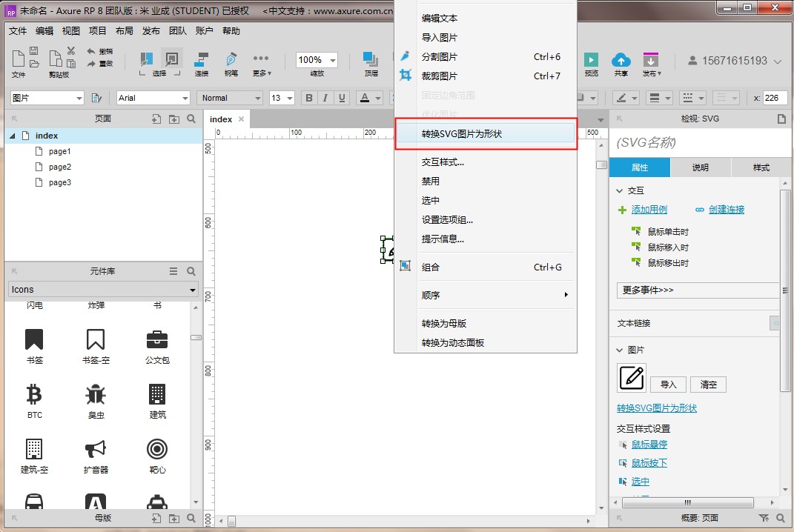Click the Share (共享) cloud icon
The height and width of the screenshot is (532, 794).
point(621,60)
